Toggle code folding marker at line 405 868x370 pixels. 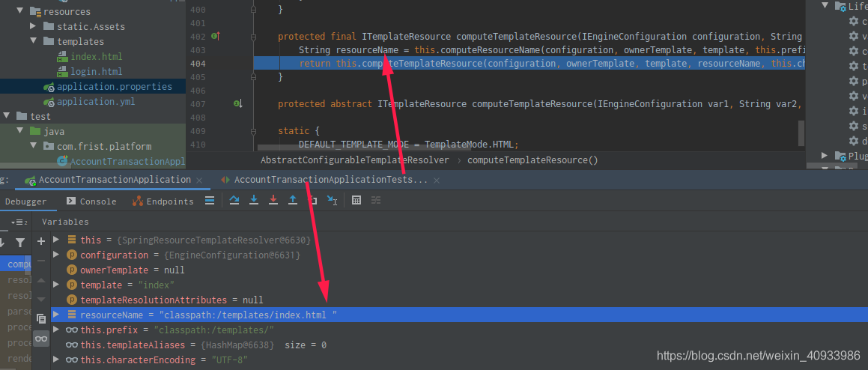pos(254,77)
